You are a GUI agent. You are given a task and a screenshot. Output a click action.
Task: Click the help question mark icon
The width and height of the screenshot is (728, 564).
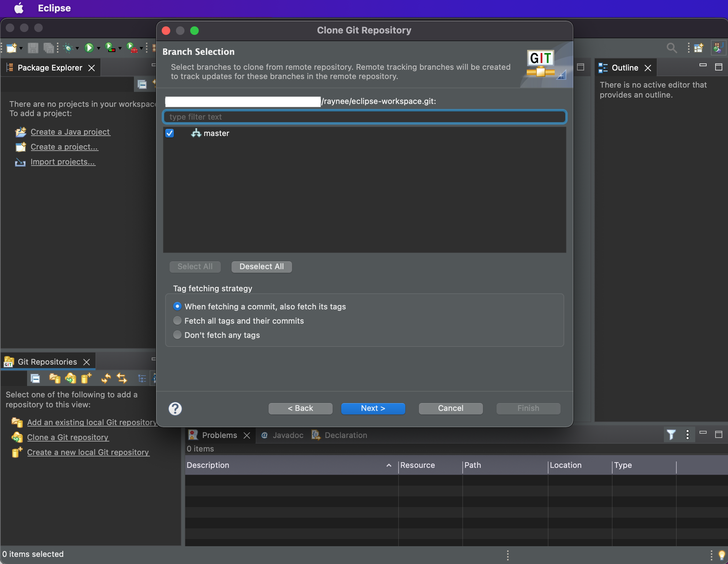click(175, 408)
